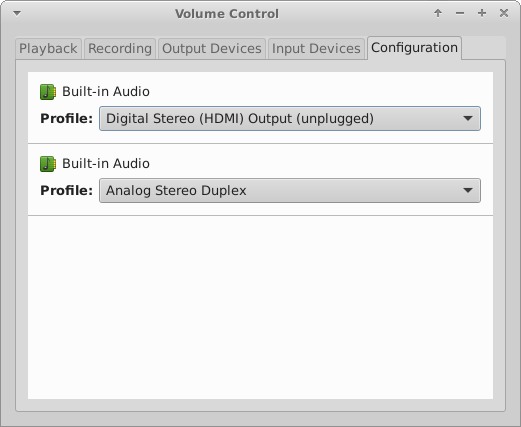Click the first Built-in Audio sound card icon
Screen dimensions: 521x427
click(x=48, y=92)
